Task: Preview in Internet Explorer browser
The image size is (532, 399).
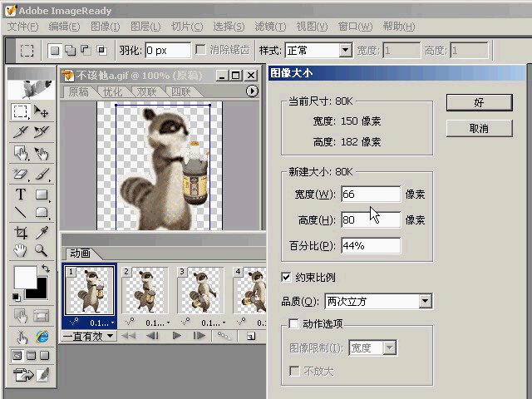Action: coord(42,337)
